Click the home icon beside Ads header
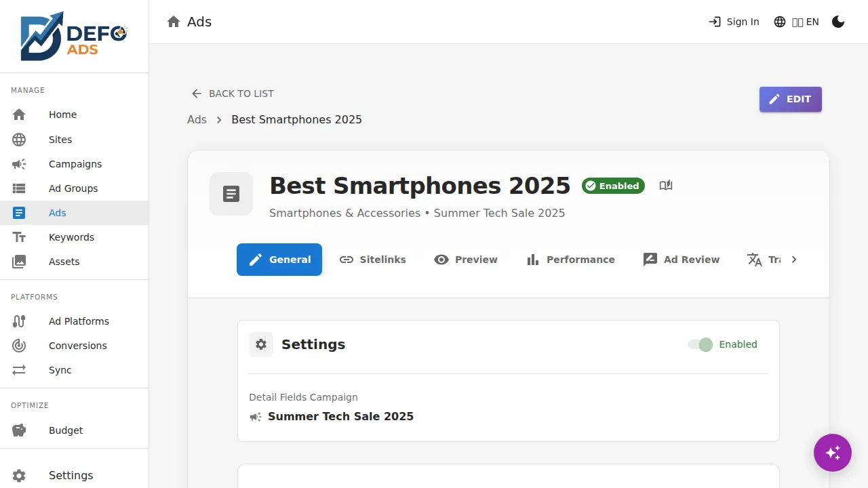 pyautogui.click(x=174, y=22)
